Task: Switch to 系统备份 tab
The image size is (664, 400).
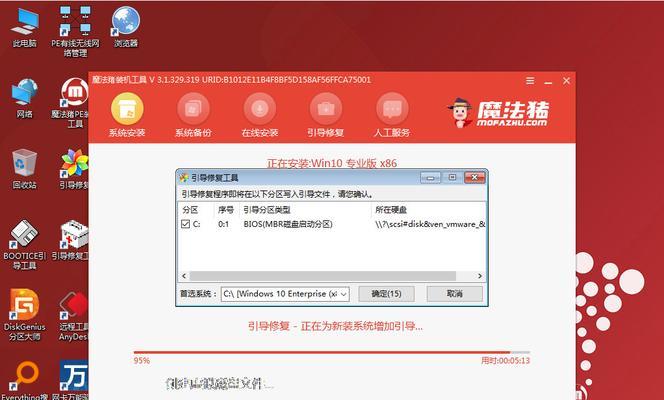Action: (x=193, y=115)
